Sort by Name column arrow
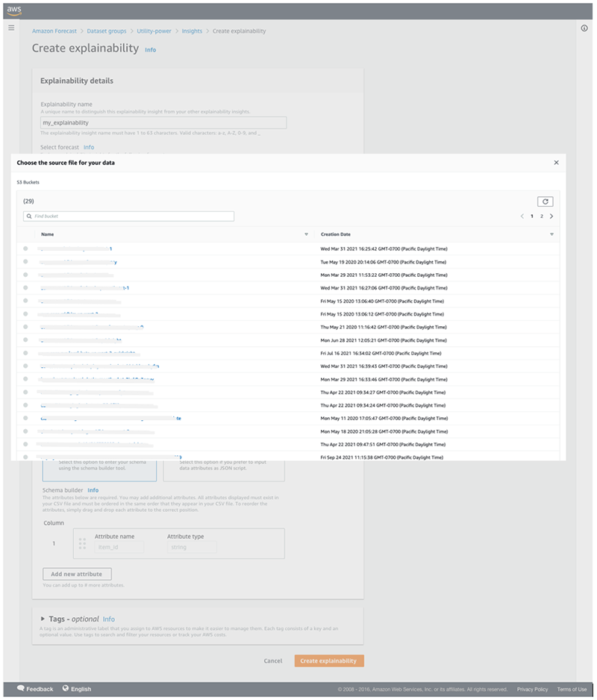 pos(306,234)
